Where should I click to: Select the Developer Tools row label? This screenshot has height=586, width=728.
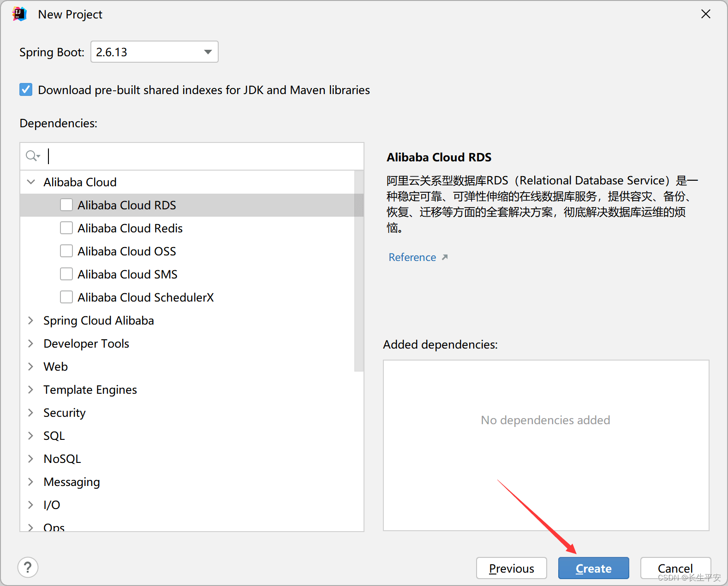click(86, 343)
